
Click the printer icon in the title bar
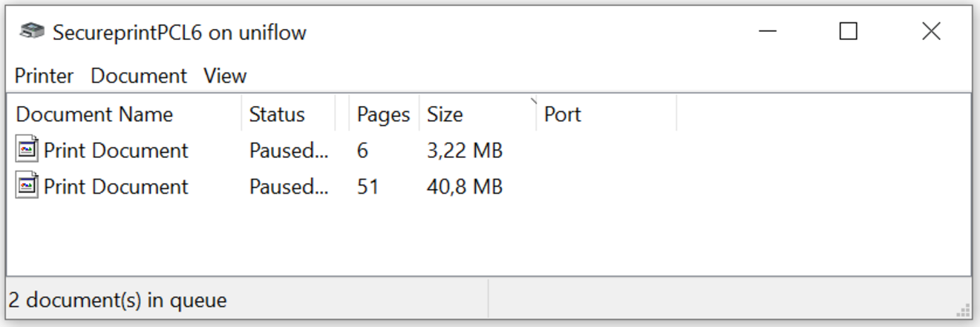(x=32, y=32)
